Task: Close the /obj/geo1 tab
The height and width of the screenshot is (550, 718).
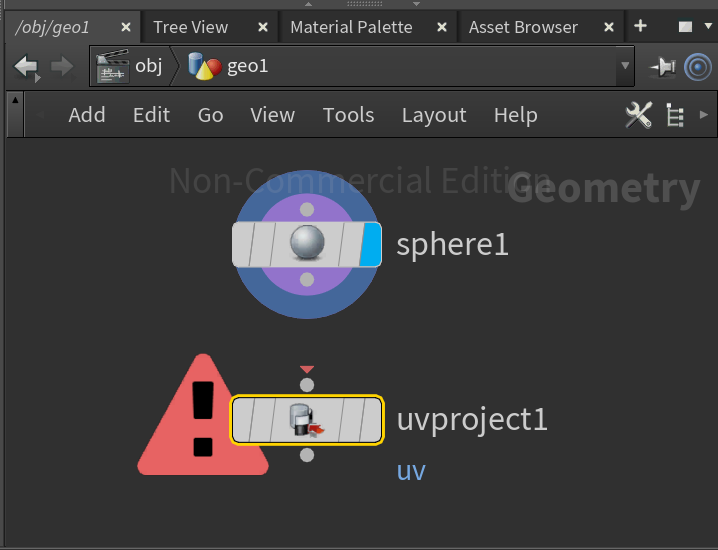Action: (x=126, y=27)
